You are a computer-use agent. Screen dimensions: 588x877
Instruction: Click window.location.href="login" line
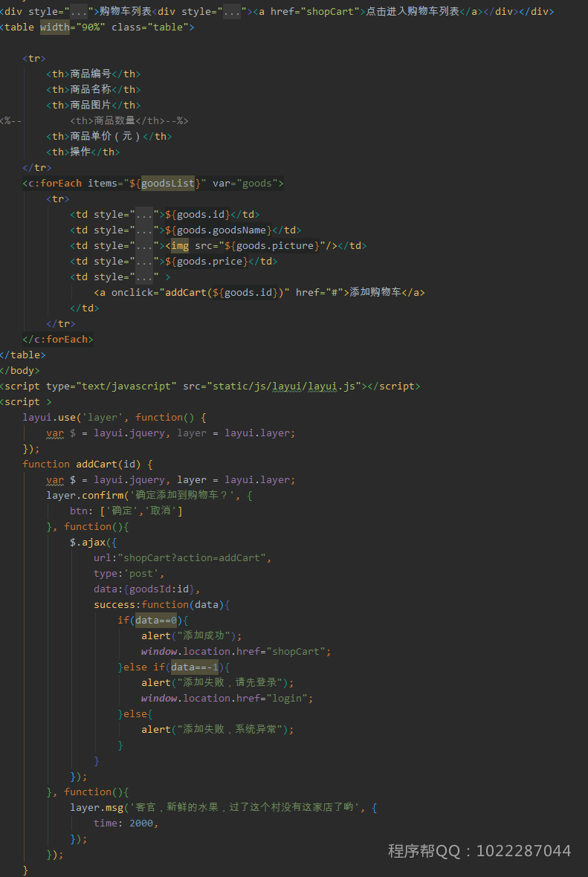(227, 699)
